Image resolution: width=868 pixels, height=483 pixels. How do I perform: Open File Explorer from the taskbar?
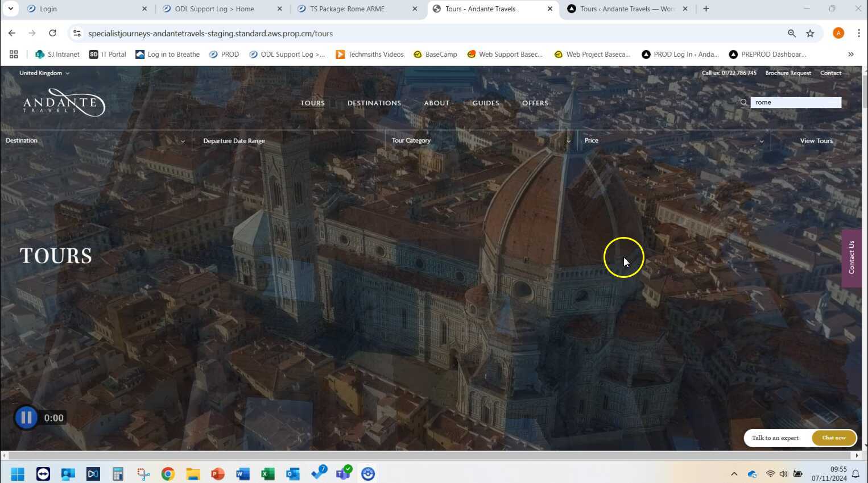(x=193, y=473)
